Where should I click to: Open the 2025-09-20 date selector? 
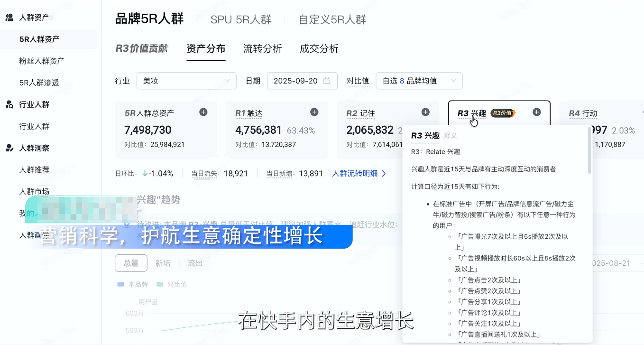[302, 81]
